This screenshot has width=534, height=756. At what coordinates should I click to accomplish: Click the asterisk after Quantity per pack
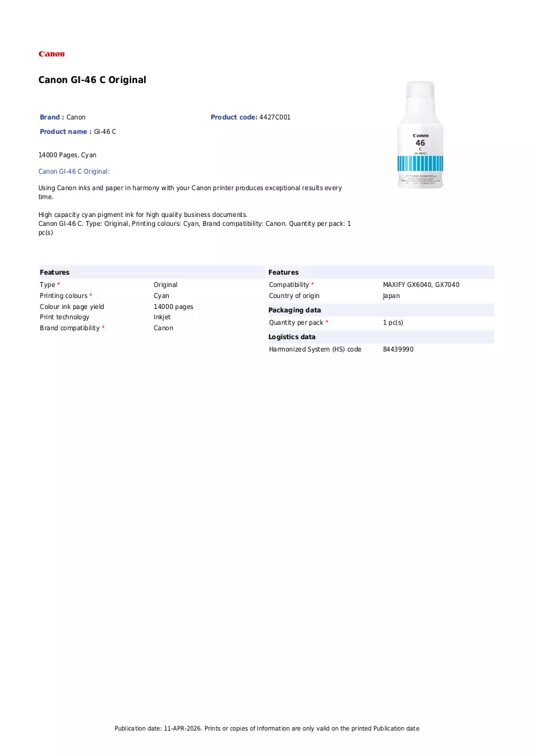click(327, 322)
